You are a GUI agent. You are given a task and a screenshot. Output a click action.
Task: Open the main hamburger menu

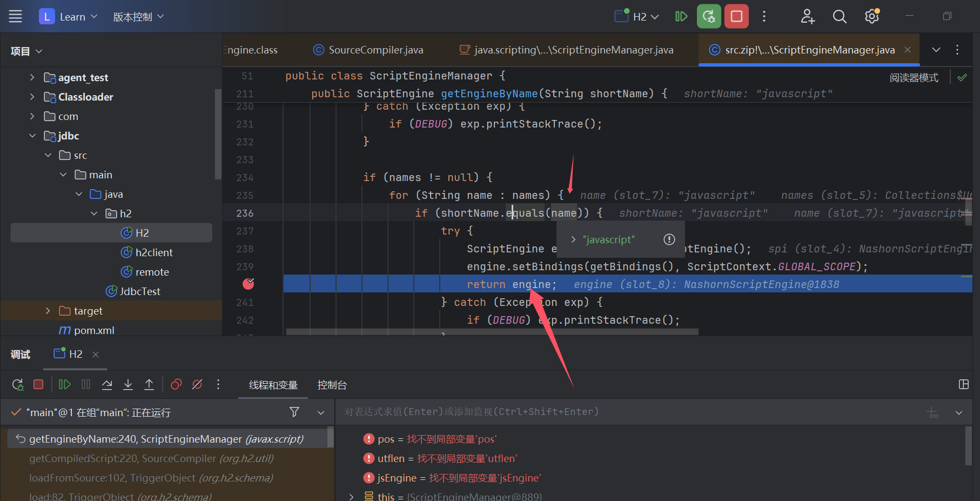click(x=16, y=17)
